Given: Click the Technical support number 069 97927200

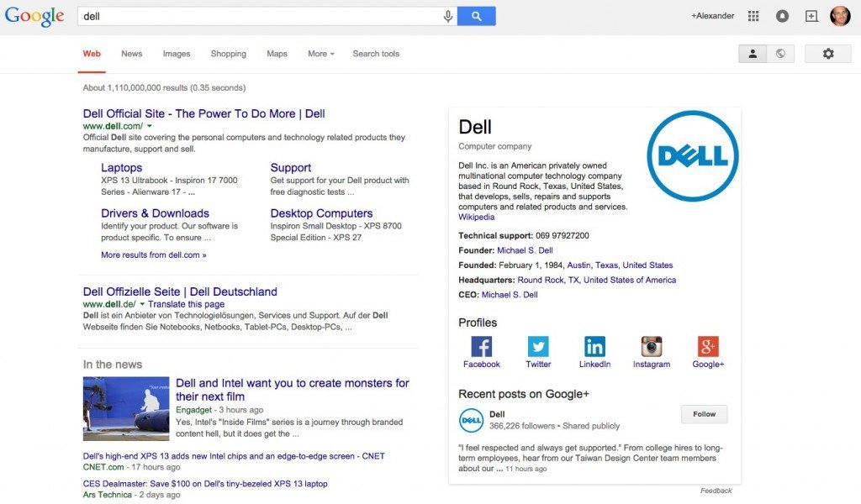Looking at the screenshot, I should click(x=563, y=236).
